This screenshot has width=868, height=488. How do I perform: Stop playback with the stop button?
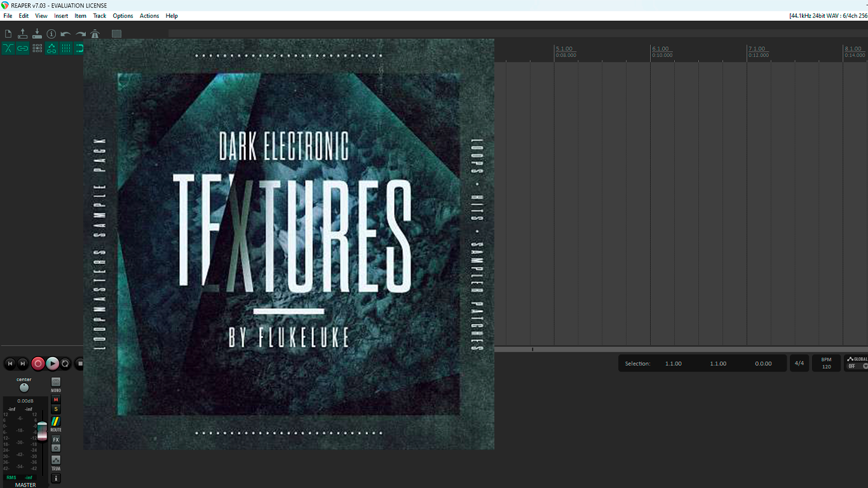point(79,363)
